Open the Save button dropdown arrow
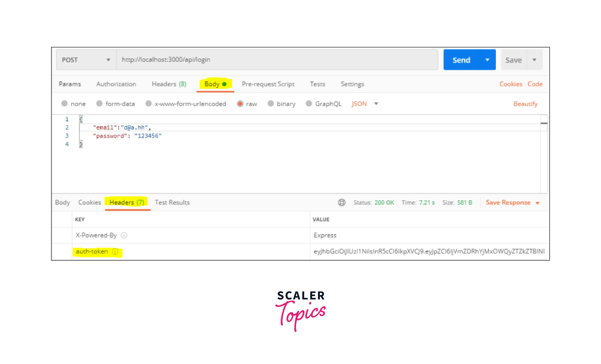 click(534, 60)
